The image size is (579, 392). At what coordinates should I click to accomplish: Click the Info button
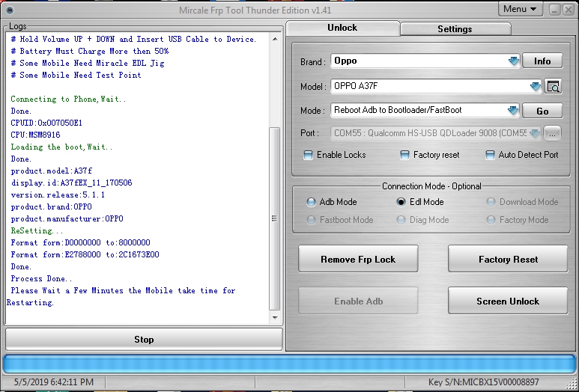(x=542, y=61)
